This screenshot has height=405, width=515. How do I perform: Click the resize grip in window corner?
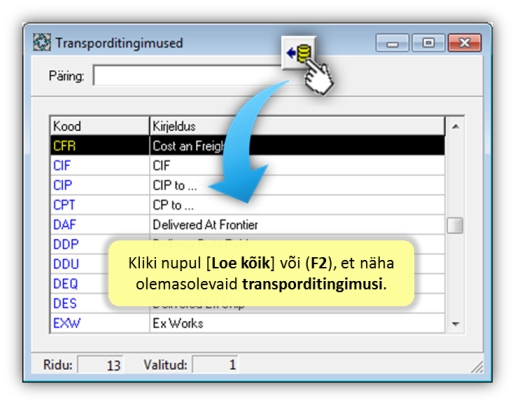point(477,367)
